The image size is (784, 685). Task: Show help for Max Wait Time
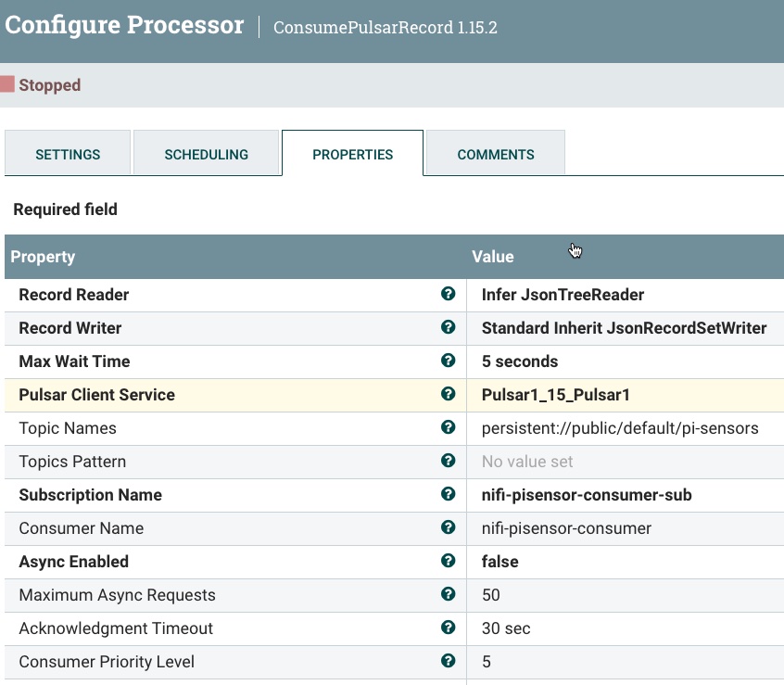[448, 361]
